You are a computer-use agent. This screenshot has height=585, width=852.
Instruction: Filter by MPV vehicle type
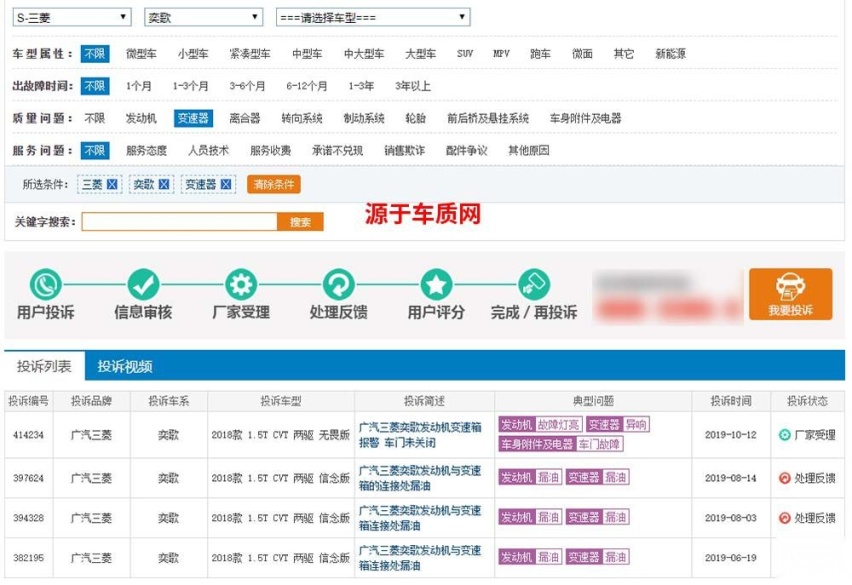501,54
